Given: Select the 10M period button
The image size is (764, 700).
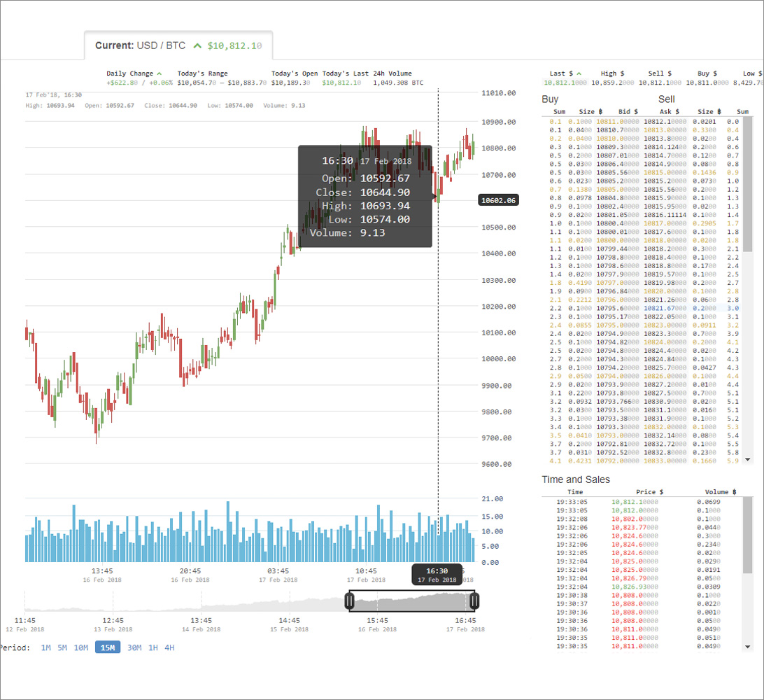Looking at the screenshot, I should pyautogui.click(x=81, y=647).
